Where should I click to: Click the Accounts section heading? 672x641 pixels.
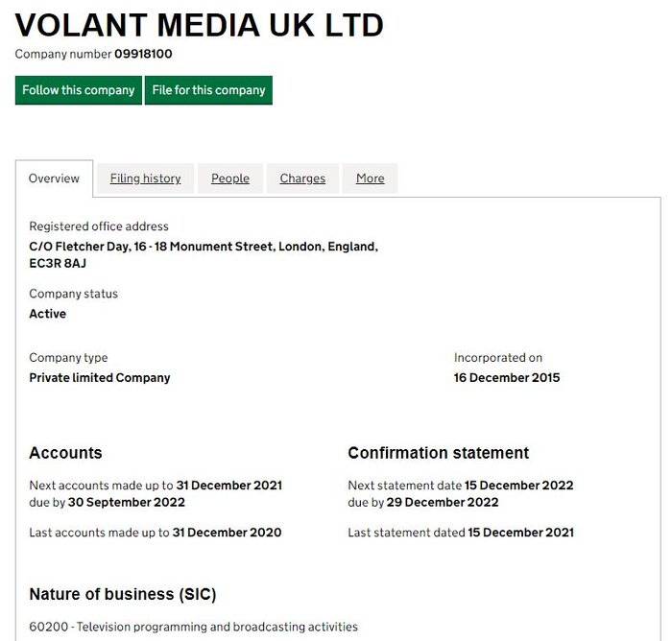point(65,453)
